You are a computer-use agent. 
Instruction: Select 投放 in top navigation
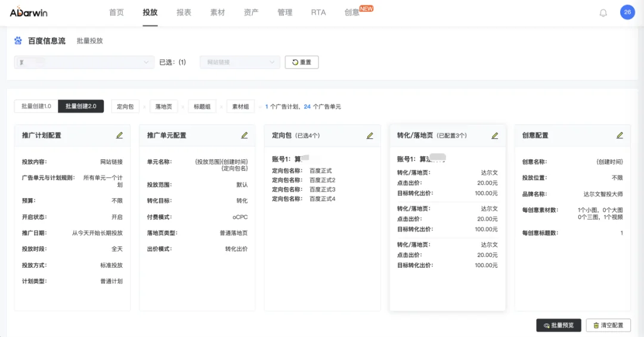click(x=150, y=13)
